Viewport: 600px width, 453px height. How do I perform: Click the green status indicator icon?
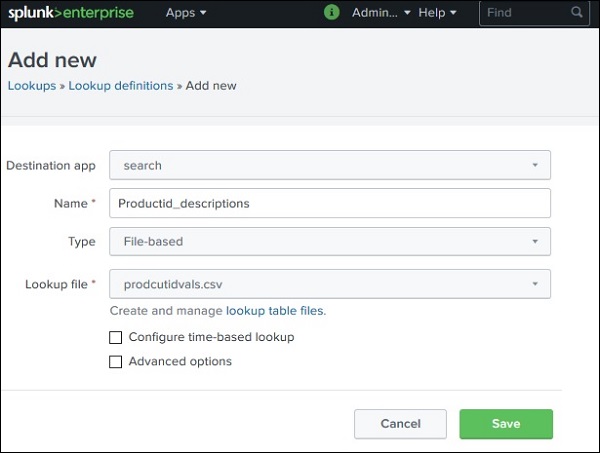click(332, 13)
